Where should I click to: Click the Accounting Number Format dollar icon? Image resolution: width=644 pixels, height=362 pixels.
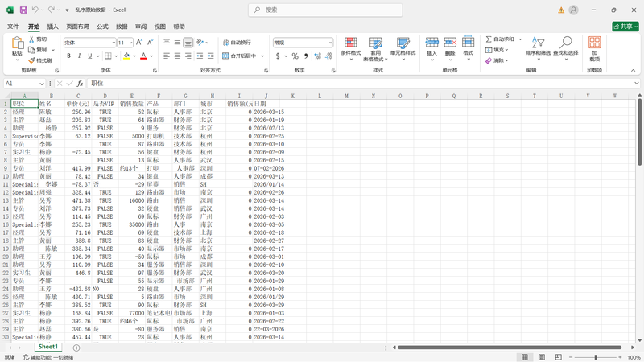click(278, 56)
